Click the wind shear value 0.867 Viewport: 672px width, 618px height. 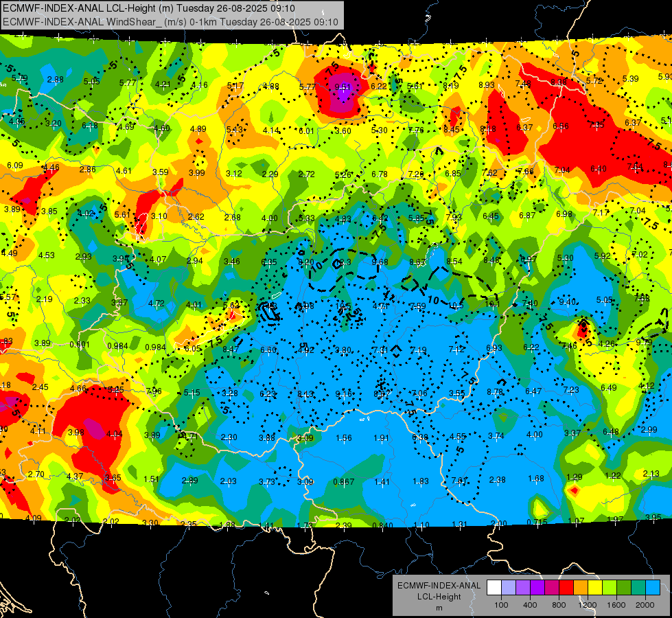[x=344, y=481]
